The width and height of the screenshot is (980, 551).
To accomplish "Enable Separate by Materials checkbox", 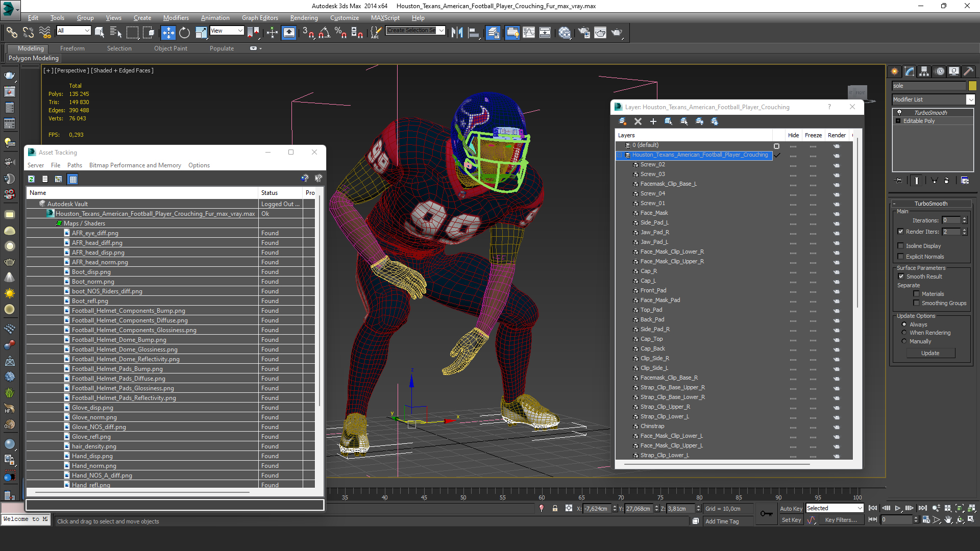I will (917, 294).
